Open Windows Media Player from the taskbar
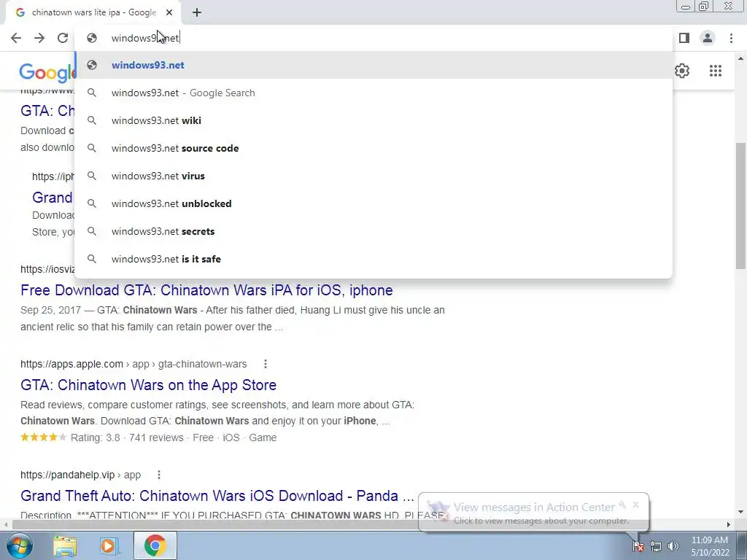The image size is (747, 560). point(109,545)
